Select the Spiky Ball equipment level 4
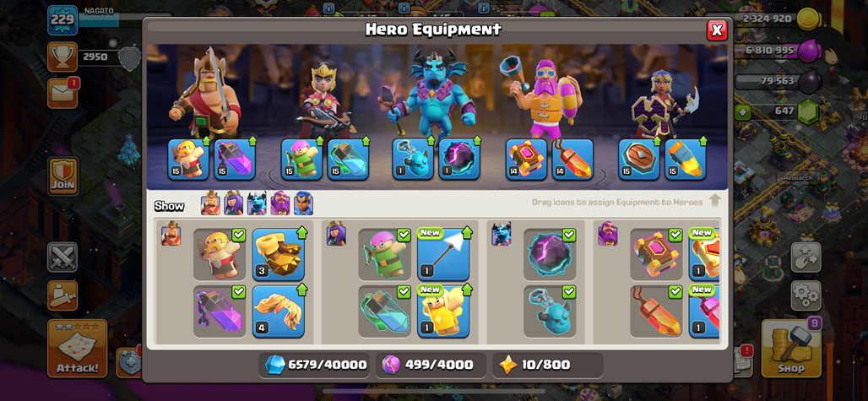This screenshot has height=401, width=868. [x=278, y=312]
